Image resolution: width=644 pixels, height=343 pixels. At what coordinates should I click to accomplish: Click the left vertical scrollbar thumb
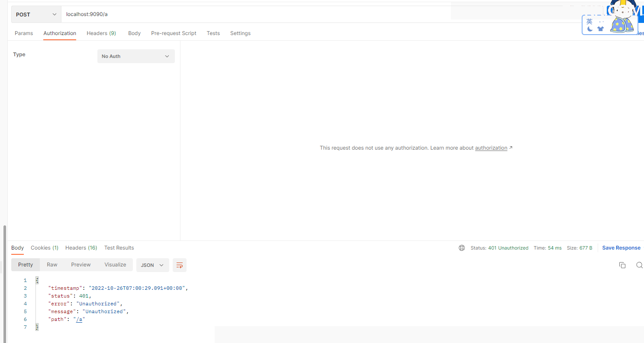5,283
